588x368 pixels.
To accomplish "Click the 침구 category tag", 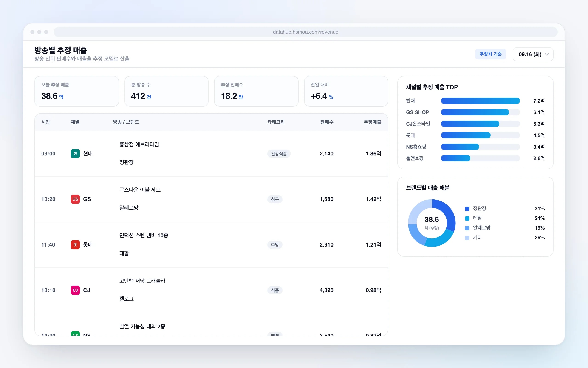I will click(275, 199).
